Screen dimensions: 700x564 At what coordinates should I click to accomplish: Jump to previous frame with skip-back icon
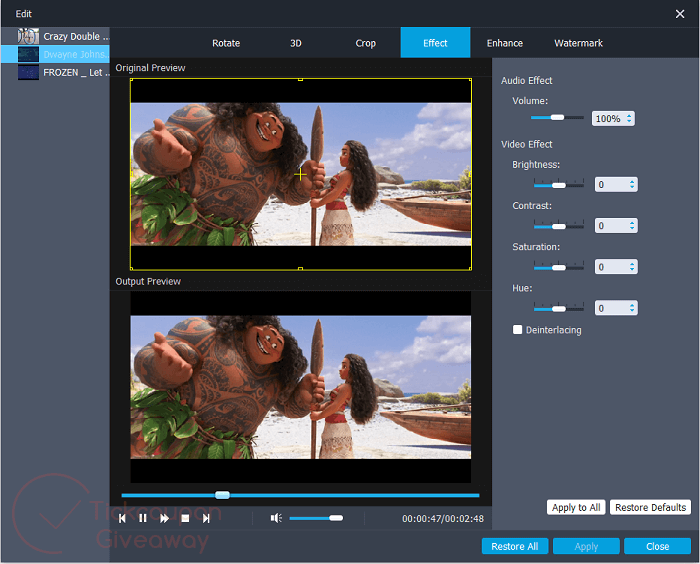click(122, 518)
